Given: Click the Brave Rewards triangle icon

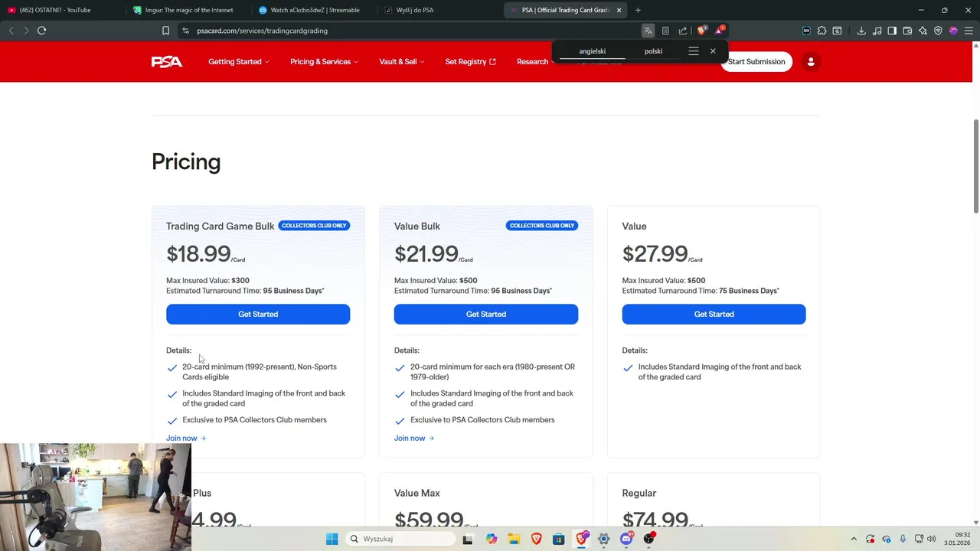Looking at the screenshot, I should (719, 31).
